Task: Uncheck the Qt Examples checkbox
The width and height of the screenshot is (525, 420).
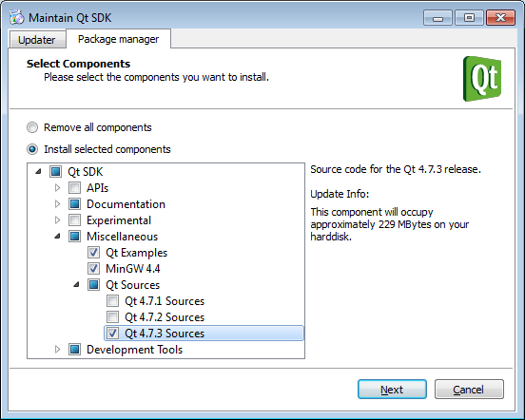Action: (x=93, y=253)
